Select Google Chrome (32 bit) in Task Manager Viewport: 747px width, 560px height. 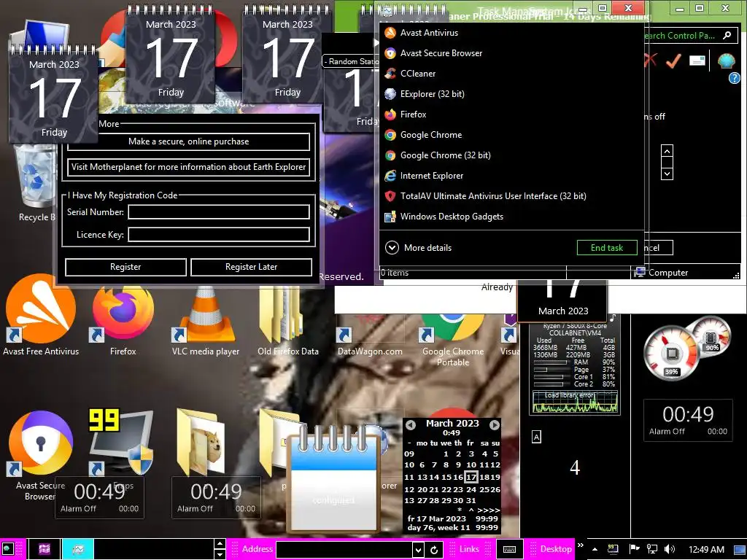511,156
